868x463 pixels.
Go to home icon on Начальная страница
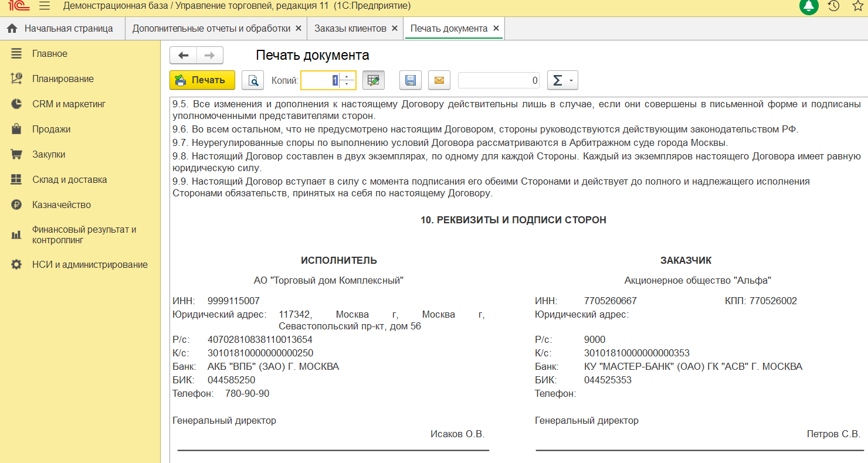[x=12, y=28]
